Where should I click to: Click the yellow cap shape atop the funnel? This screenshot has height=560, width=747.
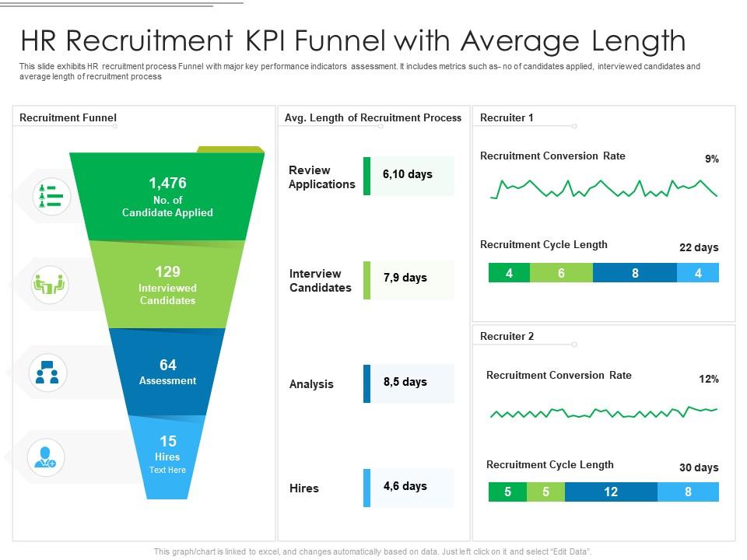(230, 149)
